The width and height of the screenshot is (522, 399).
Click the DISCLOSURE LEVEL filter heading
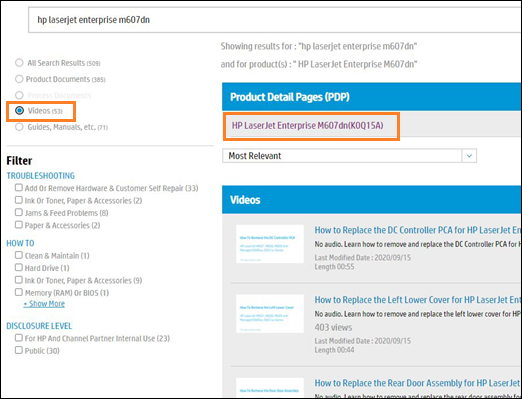[39, 326]
